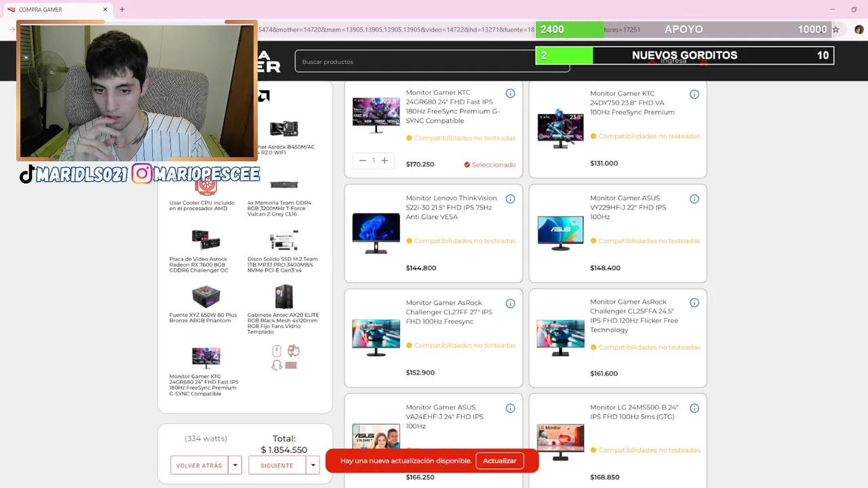The width and height of the screenshot is (868, 488).
Task: Open the CPU cooler icon in build summary
Action: 205,186
